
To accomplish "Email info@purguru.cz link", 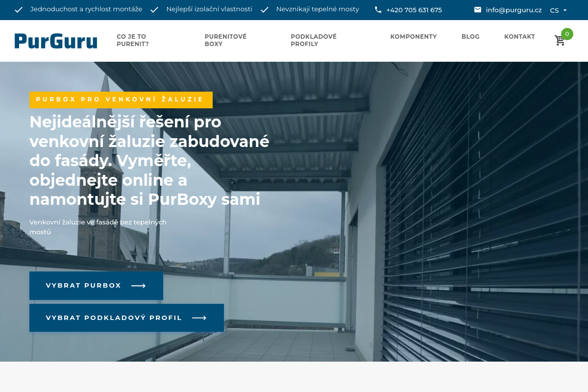I will point(514,10).
